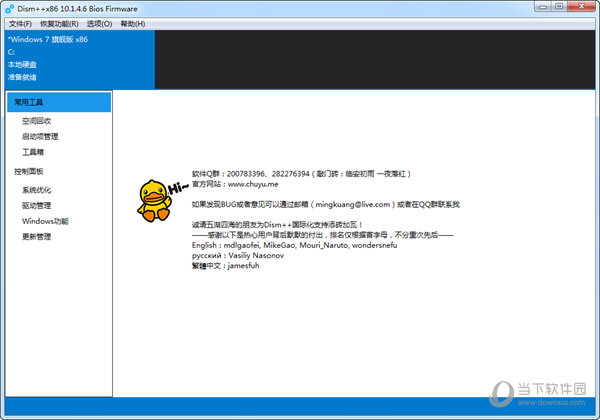The image size is (600, 420).
Task: Click the 软件Q群 200783396 line
Action: (x=301, y=174)
